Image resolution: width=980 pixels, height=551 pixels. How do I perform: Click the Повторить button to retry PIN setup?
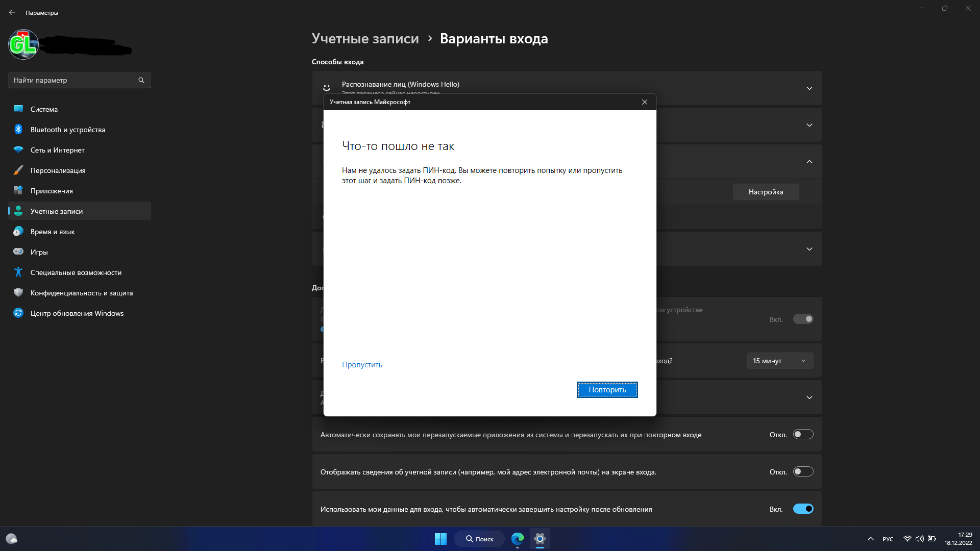pos(606,390)
